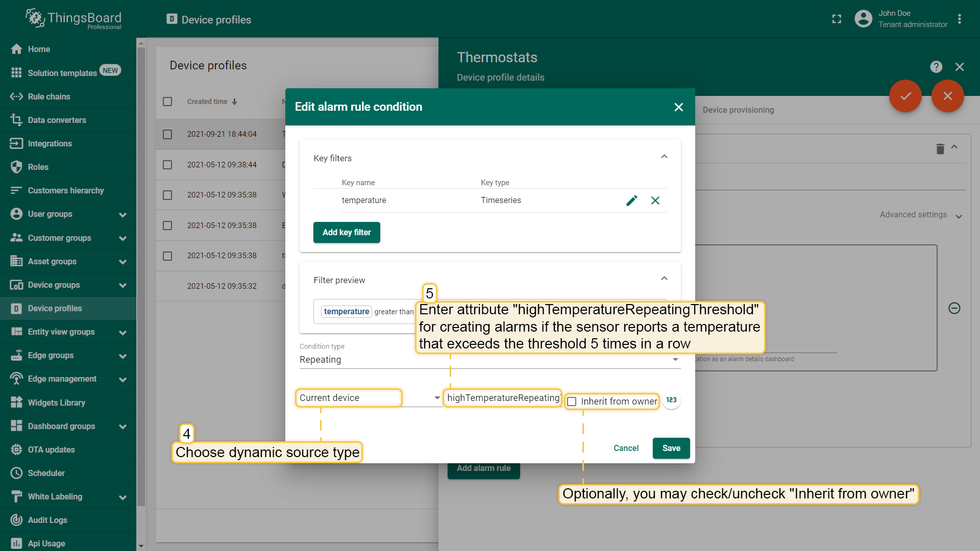
Task: Check the Inherit from owner checkbox
Action: click(x=572, y=402)
